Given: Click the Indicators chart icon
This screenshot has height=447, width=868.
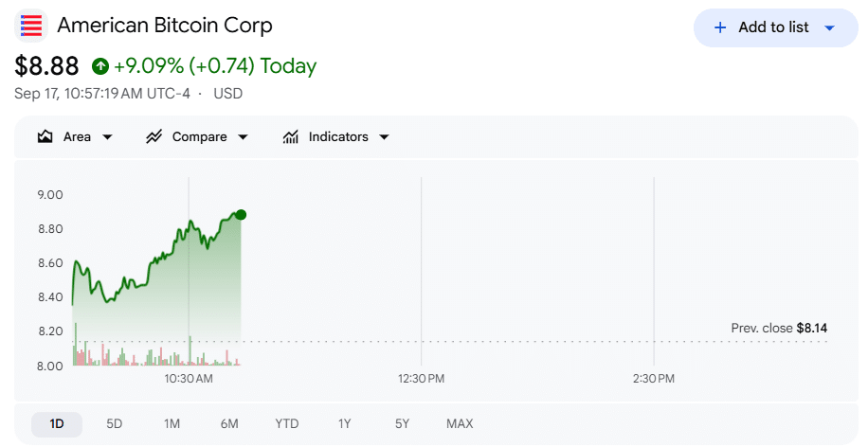Looking at the screenshot, I should [x=291, y=136].
